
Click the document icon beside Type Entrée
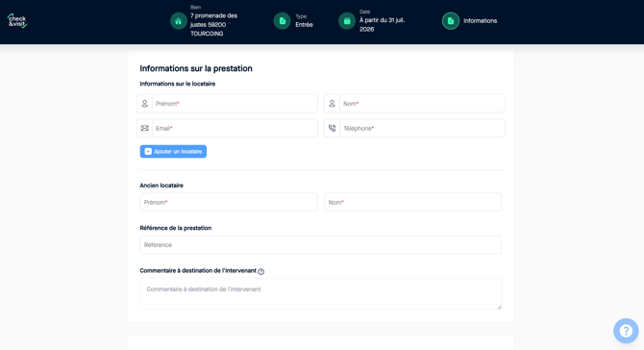coord(283,21)
